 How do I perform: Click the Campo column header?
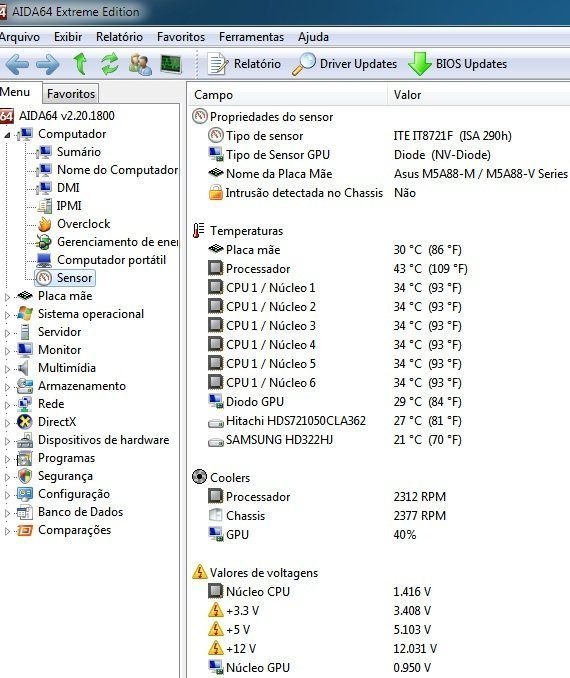[288, 95]
